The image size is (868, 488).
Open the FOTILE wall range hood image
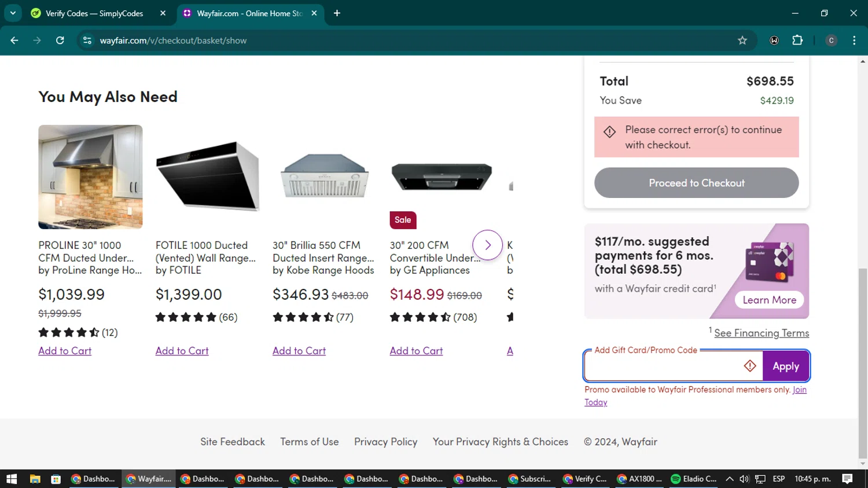(208, 177)
